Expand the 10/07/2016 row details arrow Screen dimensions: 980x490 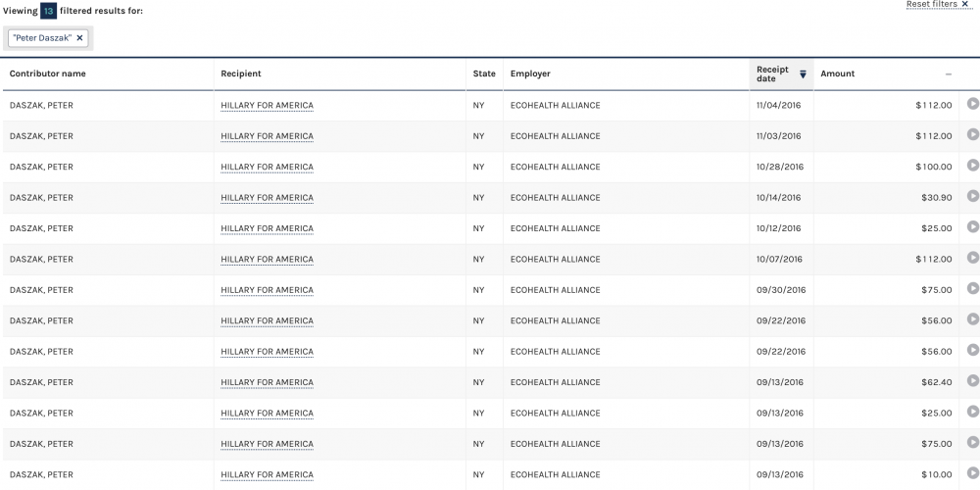click(x=972, y=258)
